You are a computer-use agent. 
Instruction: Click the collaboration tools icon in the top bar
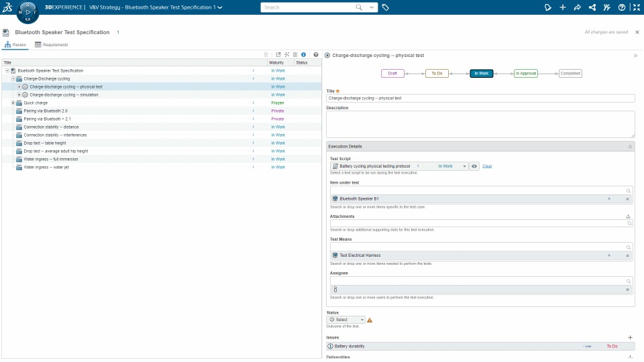[x=606, y=7]
